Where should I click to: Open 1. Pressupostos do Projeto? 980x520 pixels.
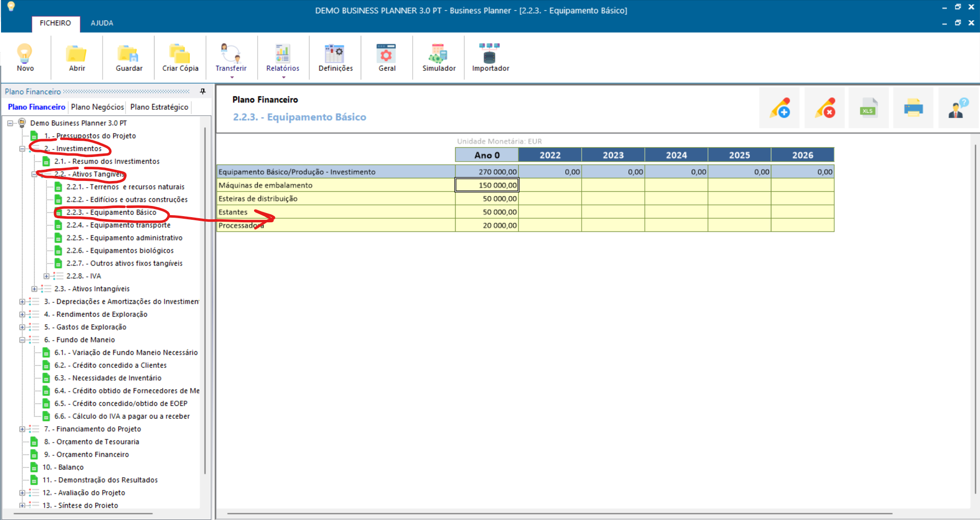click(90, 136)
